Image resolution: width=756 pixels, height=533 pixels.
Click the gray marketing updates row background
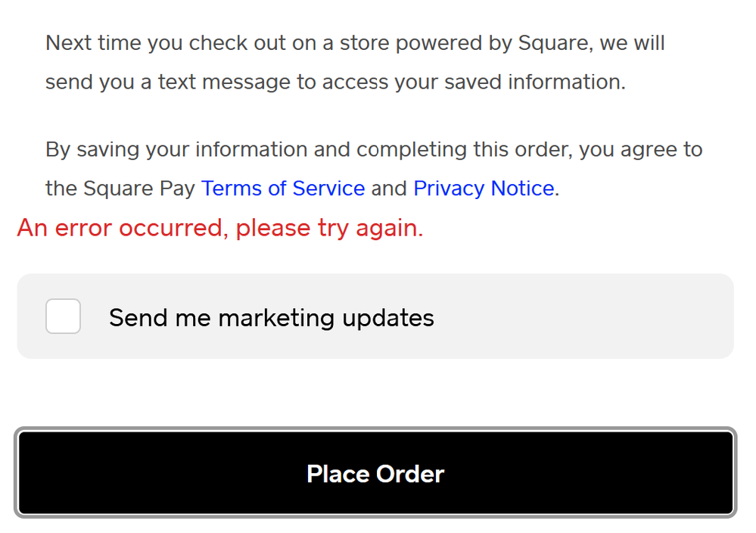[583, 316]
